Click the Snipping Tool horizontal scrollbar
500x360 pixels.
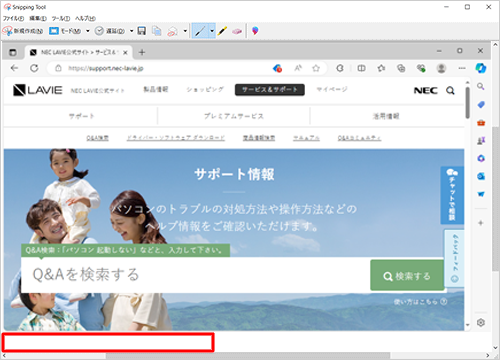pos(247,355)
